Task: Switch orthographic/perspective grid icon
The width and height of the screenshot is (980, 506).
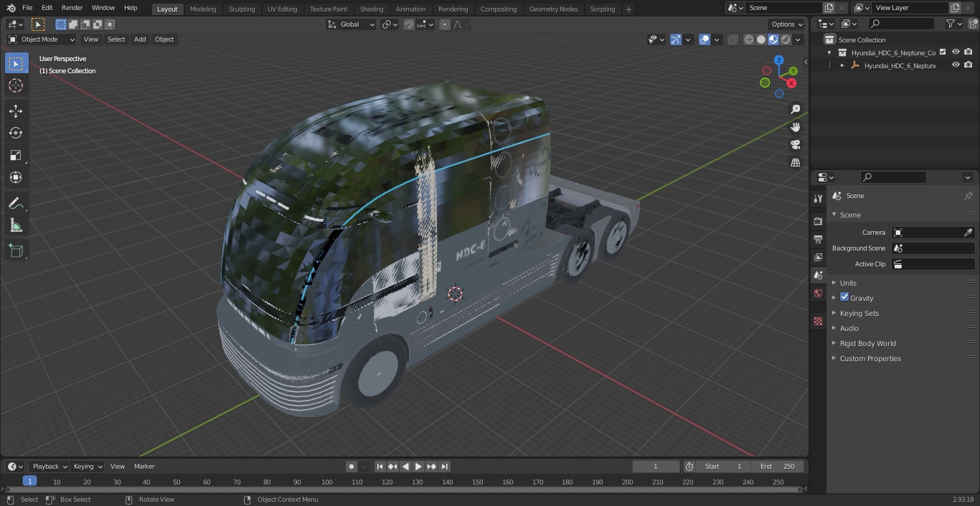Action: 795,163
